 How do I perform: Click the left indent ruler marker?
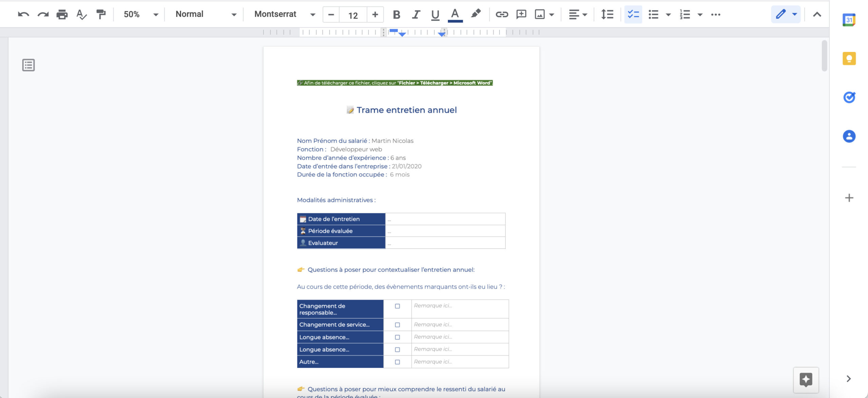(402, 34)
